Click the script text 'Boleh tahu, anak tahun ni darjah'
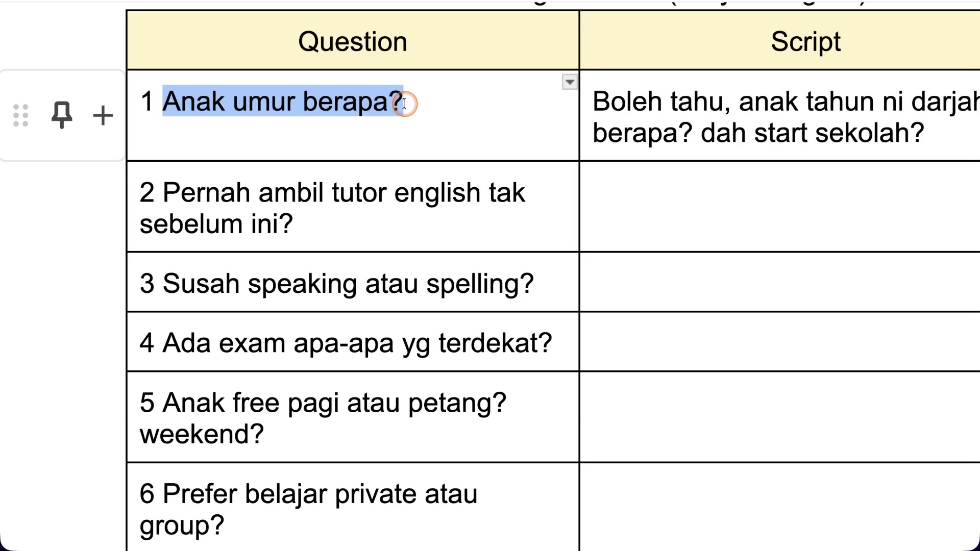 click(x=786, y=101)
